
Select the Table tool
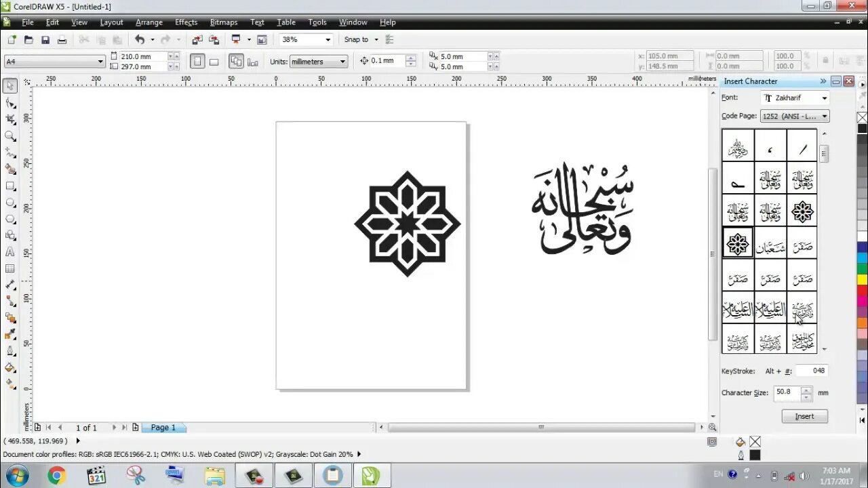(x=10, y=268)
